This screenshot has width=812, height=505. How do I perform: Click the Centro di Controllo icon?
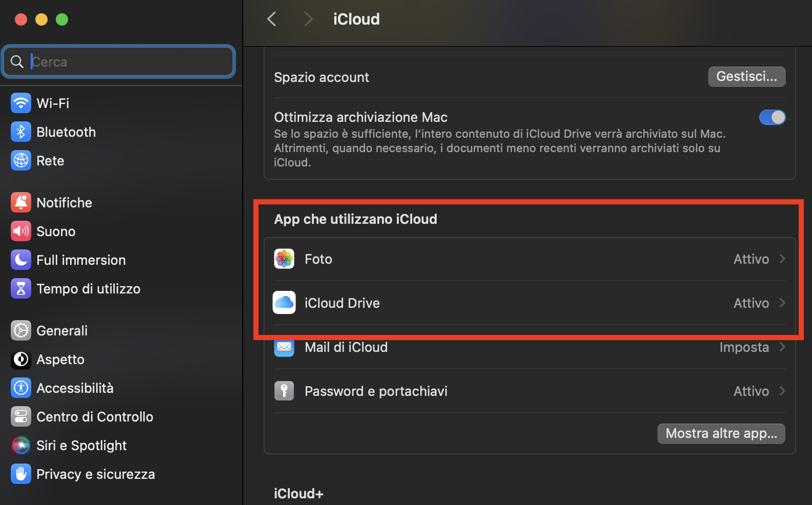21,416
